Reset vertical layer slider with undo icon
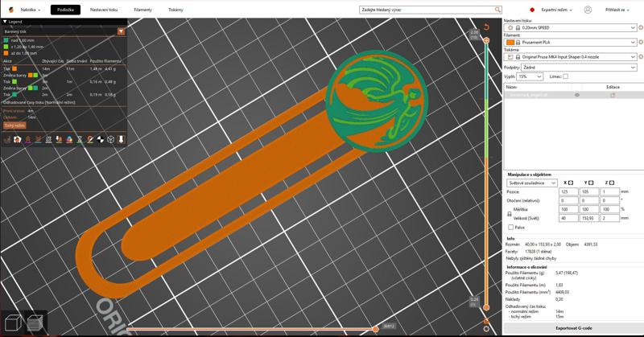 click(487, 27)
